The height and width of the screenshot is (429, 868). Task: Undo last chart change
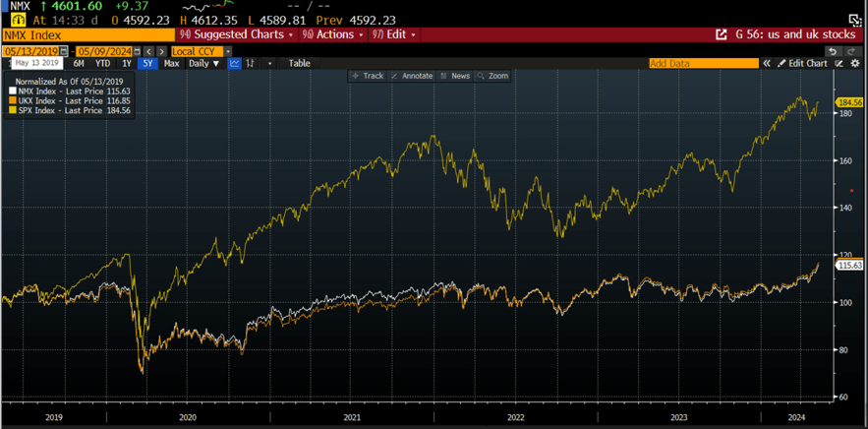(x=834, y=51)
